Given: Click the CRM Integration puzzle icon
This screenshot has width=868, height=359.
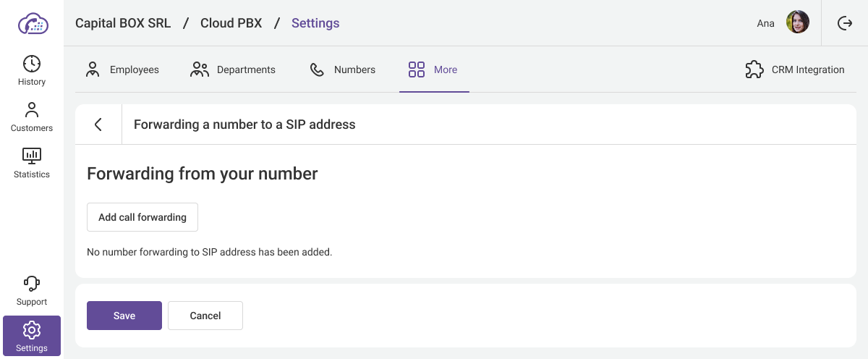Looking at the screenshot, I should pos(754,69).
